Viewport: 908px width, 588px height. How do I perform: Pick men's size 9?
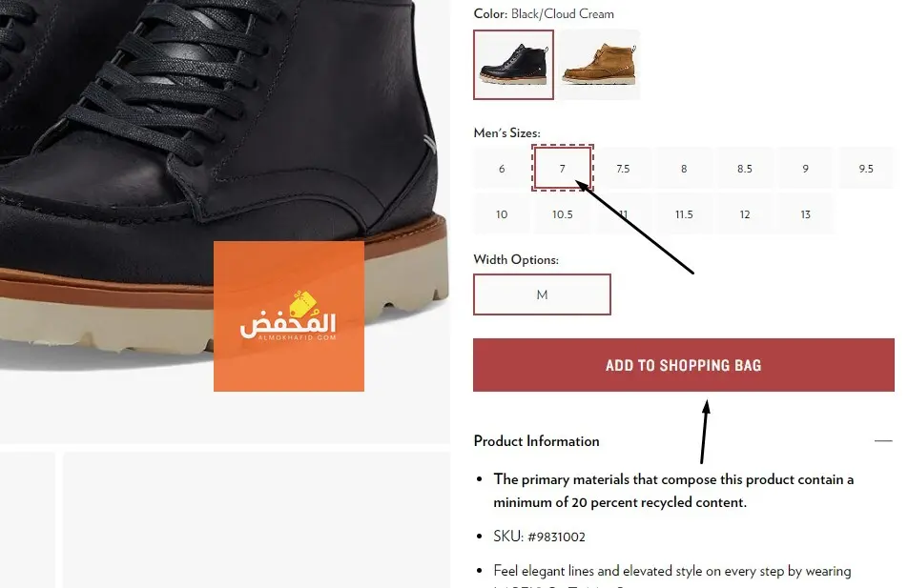[806, 169]
